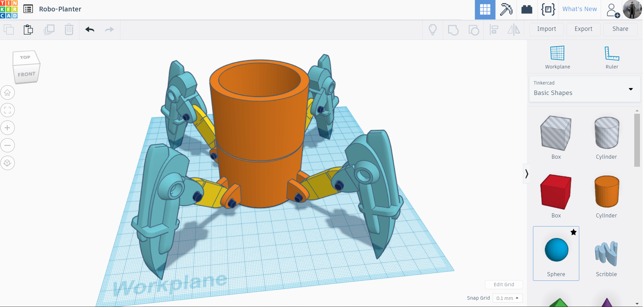Open the Mirror tool

[514, 30]
